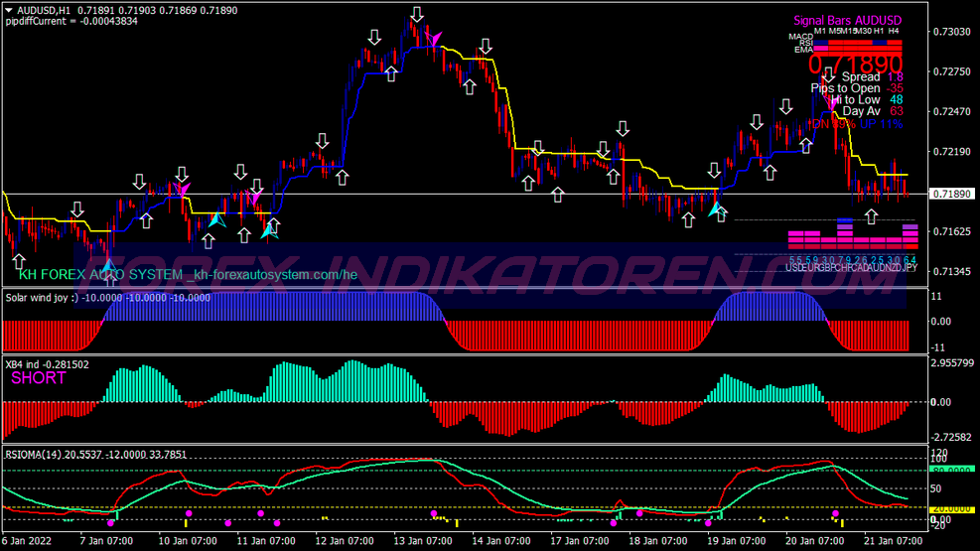Select the yellow 20.0000 level tag
Image resolution: width=980 pixels, height=551 pixels.
[x=952, y=508]
